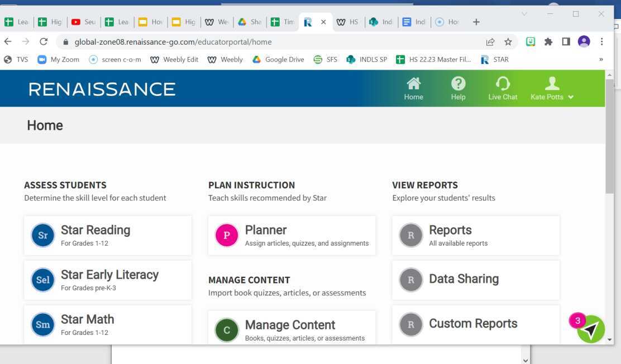This screenshot has width=621, height=364.
Task: Click the Star Reading 'Sr' circle icon
Action: (x=43, y=236)
